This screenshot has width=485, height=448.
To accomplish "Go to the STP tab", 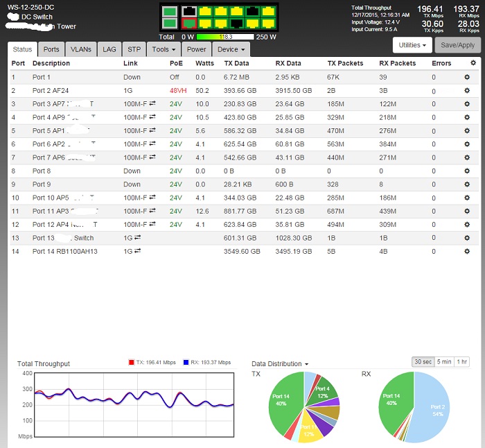I will point(134,49).
